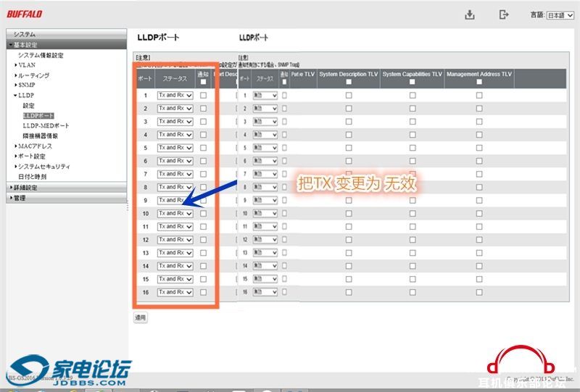The width and height of the screenshot is (580, 392).
Task: Open port 1 Tx and Rx status dropdown
Action: (175, 95)
